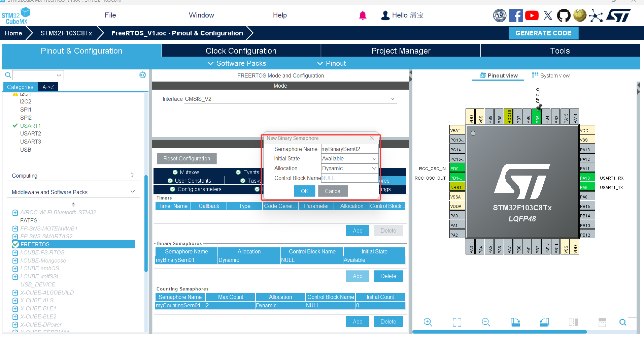The height and width of the screenshot is (337, 644).
Task: Click the search magnifier in the categories panel
Action: 8,75
